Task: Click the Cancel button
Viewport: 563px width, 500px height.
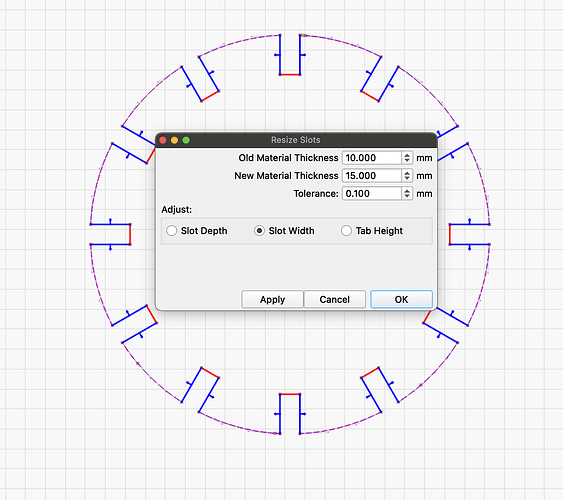Action: [x=335, y=299]
